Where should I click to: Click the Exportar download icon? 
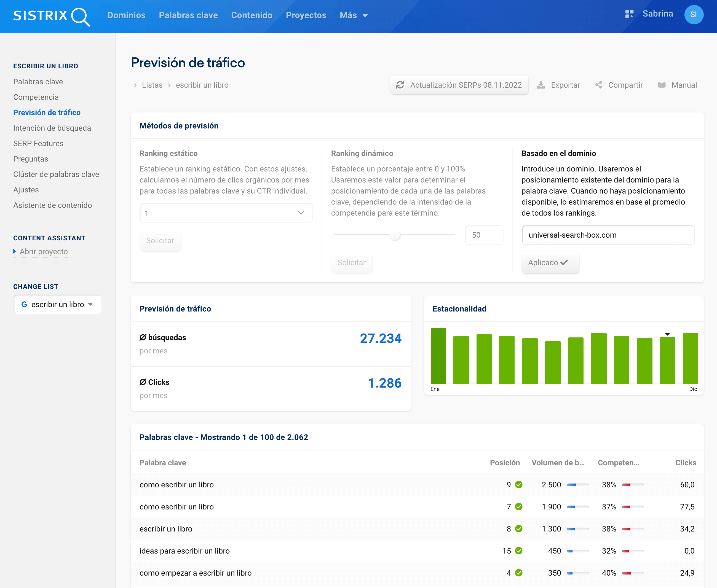tap(541, 85)
